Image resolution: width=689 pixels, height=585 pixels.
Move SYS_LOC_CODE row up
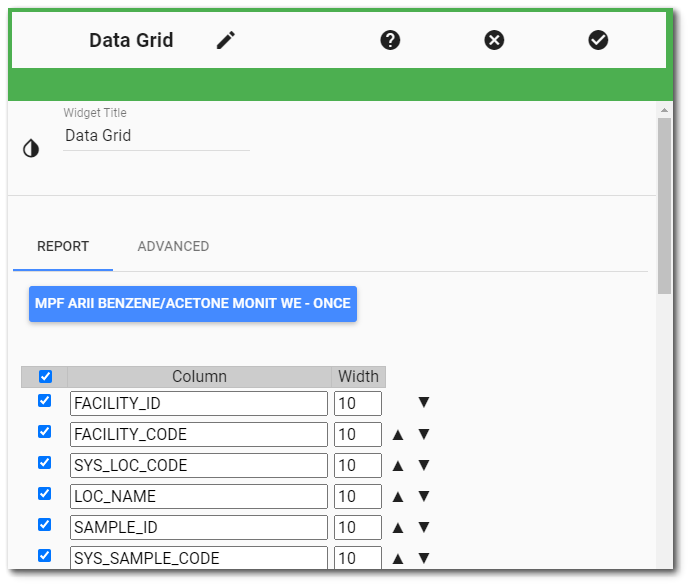[398, 465]
